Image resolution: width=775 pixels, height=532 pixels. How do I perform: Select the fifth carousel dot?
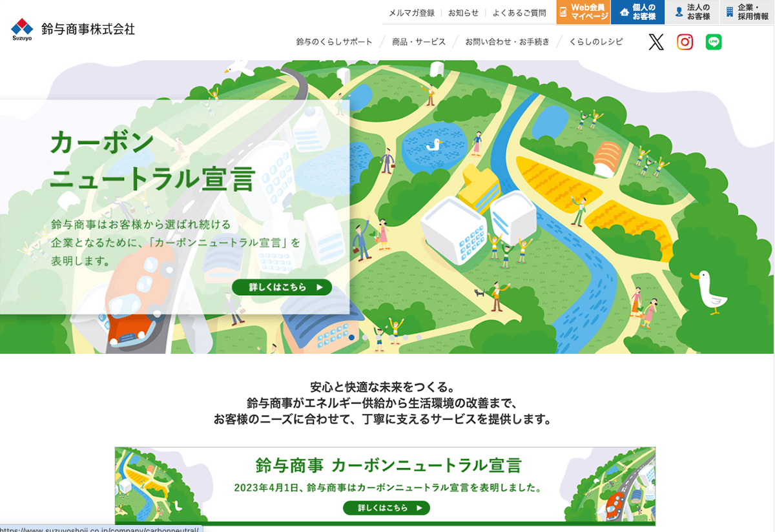406,337
